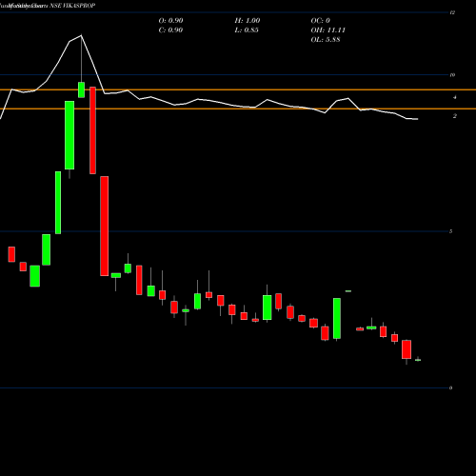The width and height of the screenshot is (476, 476).
Task: Click the '4' indicator axis label
Action: (455, 97)
